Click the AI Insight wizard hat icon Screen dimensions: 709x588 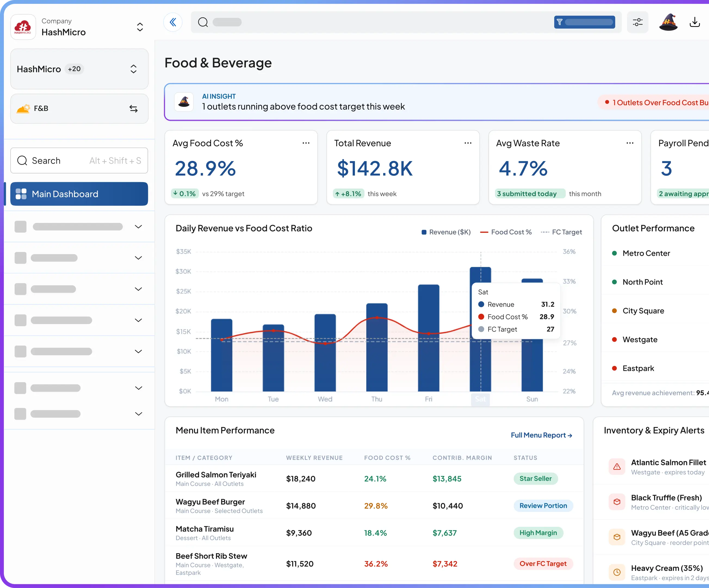click(184, 102)
